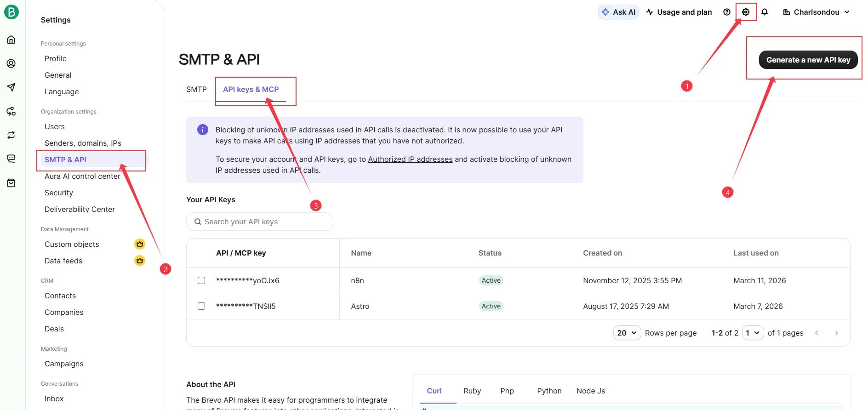
Task: Open the rows per page dropdown
Action: tap(627, 333)
